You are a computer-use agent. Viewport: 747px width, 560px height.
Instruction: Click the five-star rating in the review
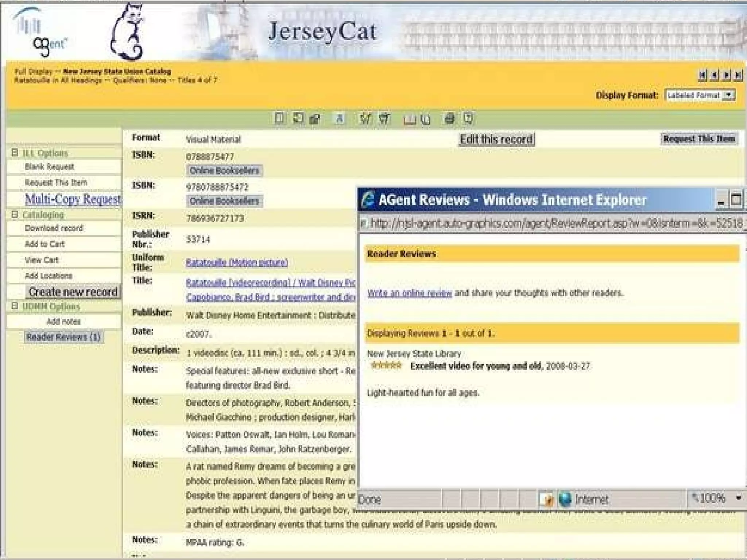(386, 365)
